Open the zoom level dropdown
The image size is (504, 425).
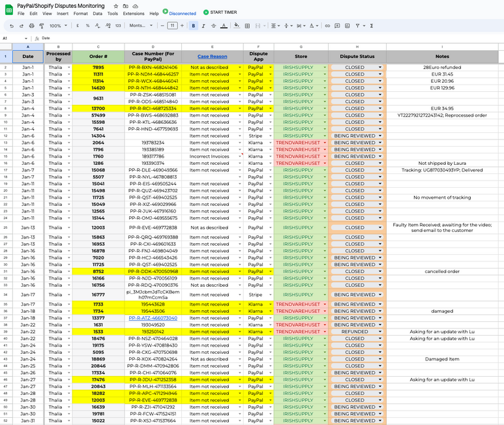click(57, 26)
